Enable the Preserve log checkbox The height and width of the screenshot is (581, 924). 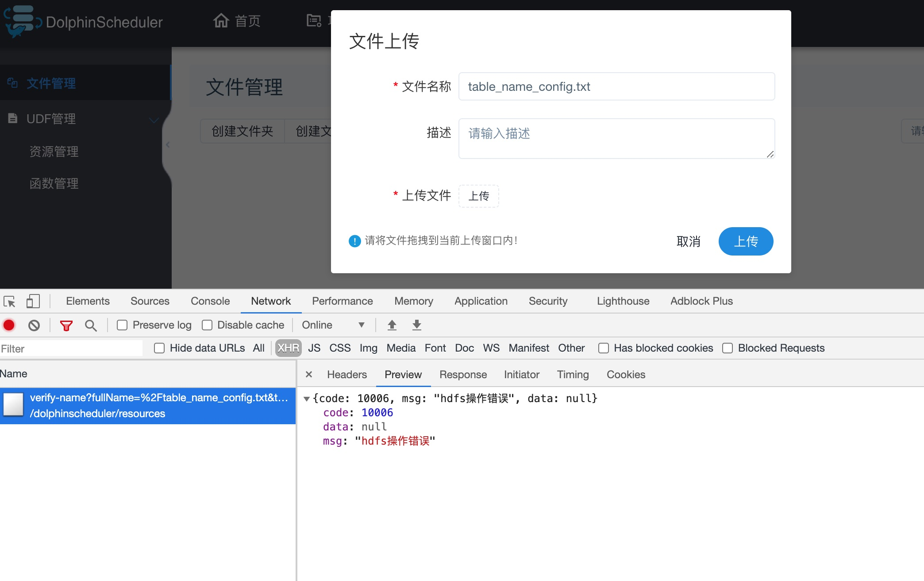122,325
